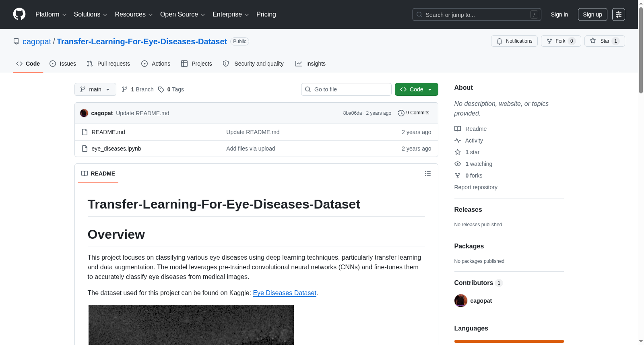Expand the main branch dropdown
The image size is (644, 345).
(95, 89)
